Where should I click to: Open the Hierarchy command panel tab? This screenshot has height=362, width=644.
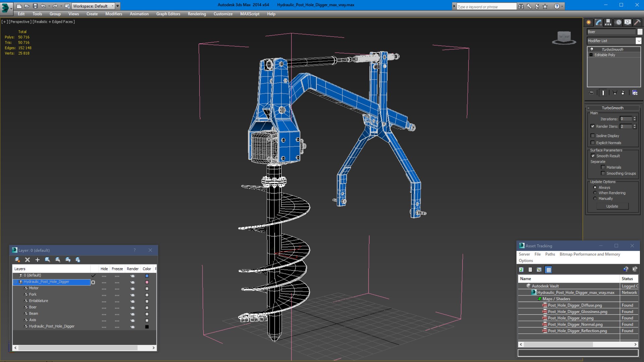pyautogui.click(x=608, y=22)
